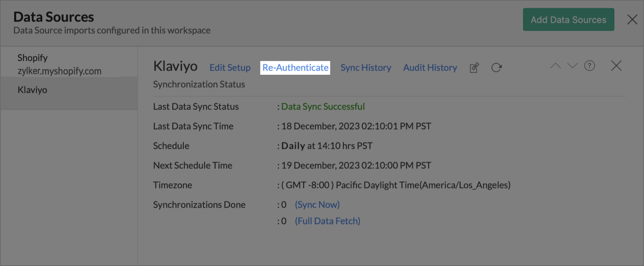Click the Sync Now link
The image size is (644, 266).
[317, 205]
